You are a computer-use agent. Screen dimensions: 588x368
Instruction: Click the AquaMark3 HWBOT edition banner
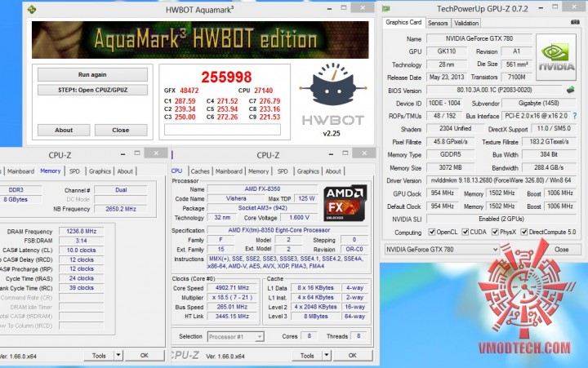(200, 40)
